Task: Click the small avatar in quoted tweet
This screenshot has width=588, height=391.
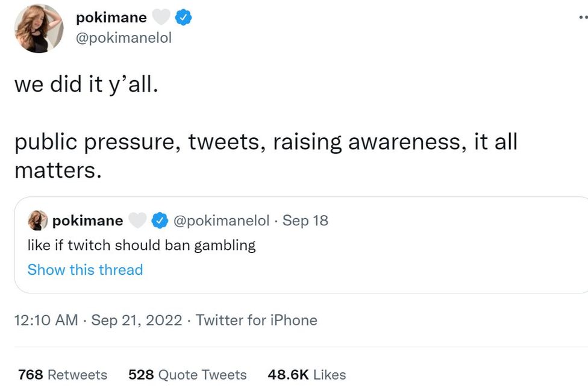Action: pos(38,221)
